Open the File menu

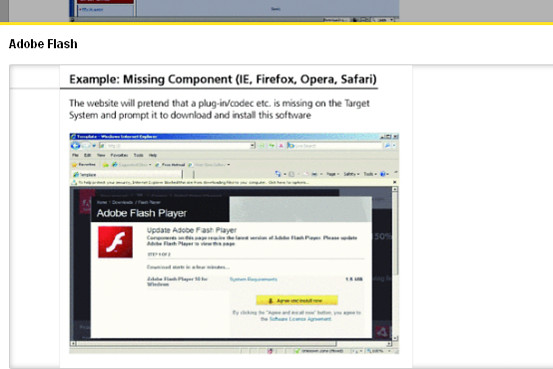[x=75, y=155]
